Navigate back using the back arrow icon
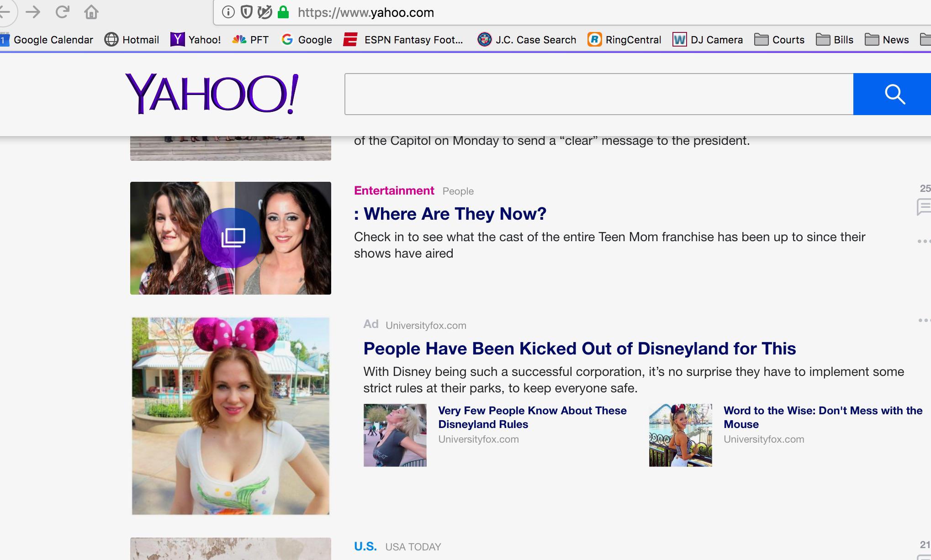The width and height of the screenshot is (931, 560). pos(5,11)
